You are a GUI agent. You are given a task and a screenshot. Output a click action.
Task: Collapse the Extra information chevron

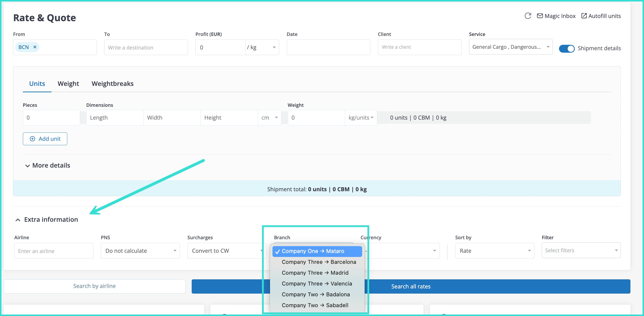pos(18,220)
